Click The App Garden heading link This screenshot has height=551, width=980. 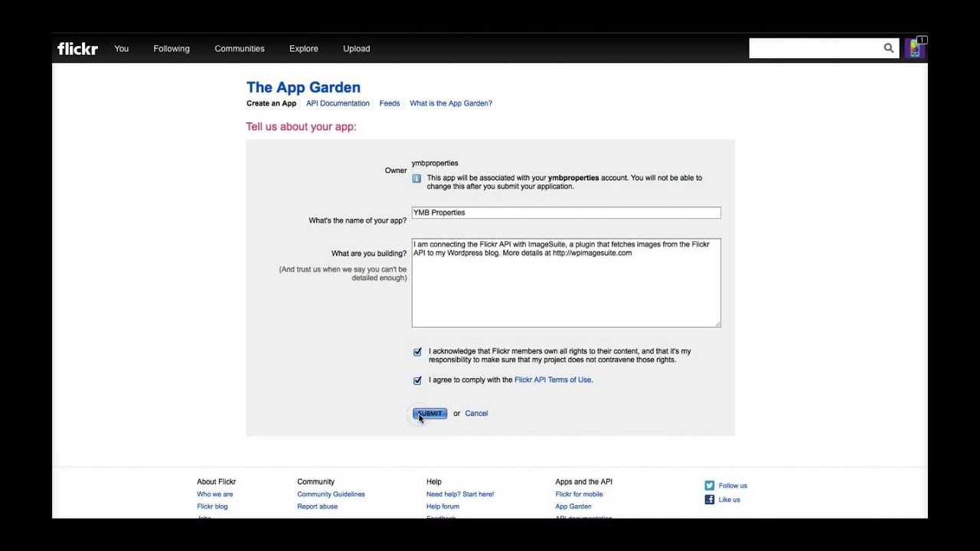pos(303,87)
